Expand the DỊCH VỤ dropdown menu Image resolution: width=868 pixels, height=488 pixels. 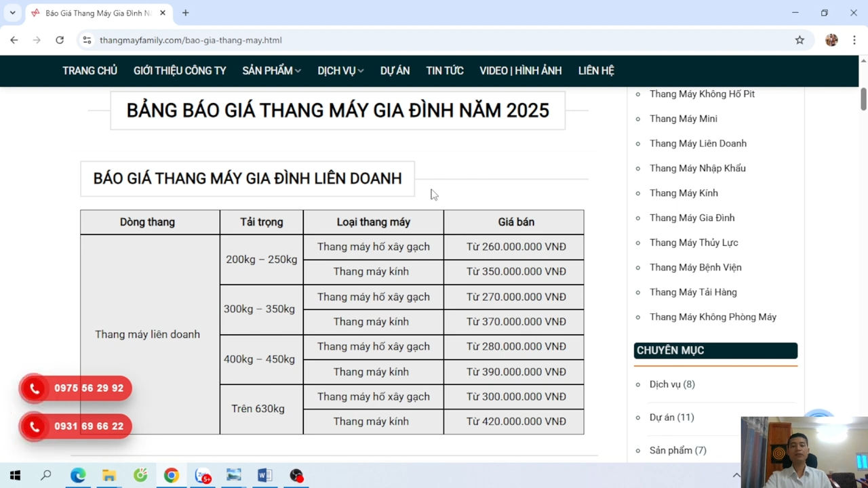coord(340,70)
